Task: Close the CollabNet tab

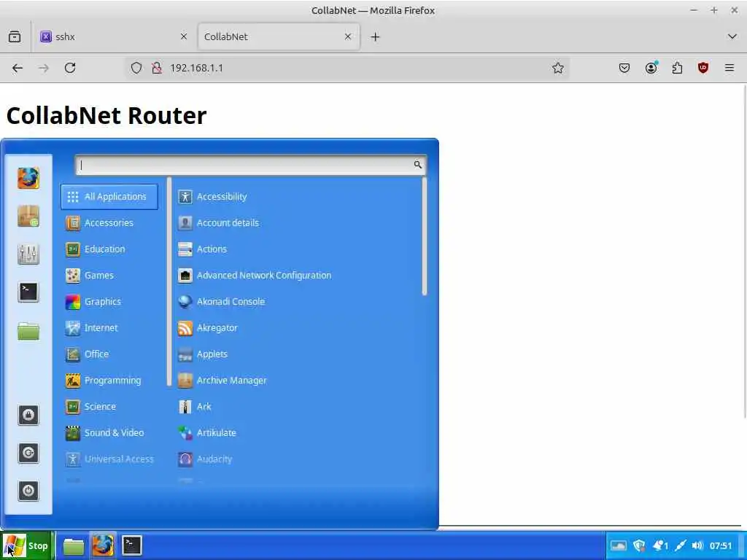Action: (x=348, y=36)
